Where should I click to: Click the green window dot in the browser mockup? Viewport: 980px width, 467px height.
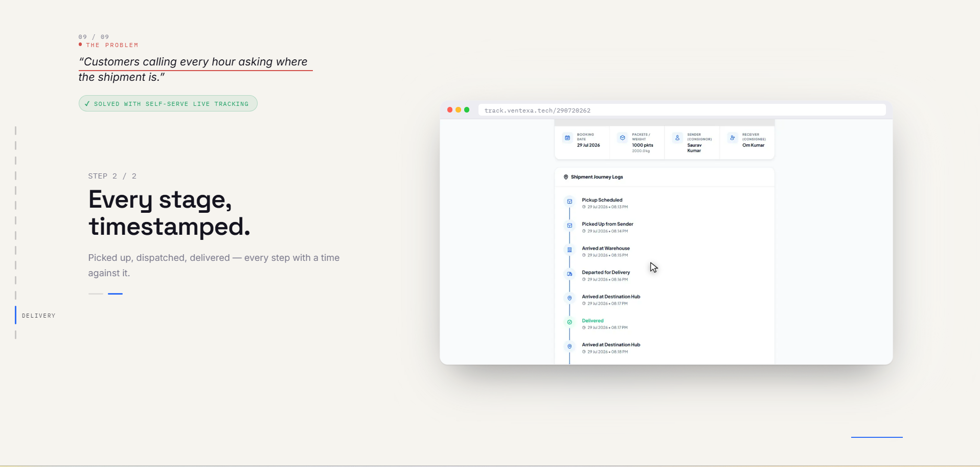point(467,110)
